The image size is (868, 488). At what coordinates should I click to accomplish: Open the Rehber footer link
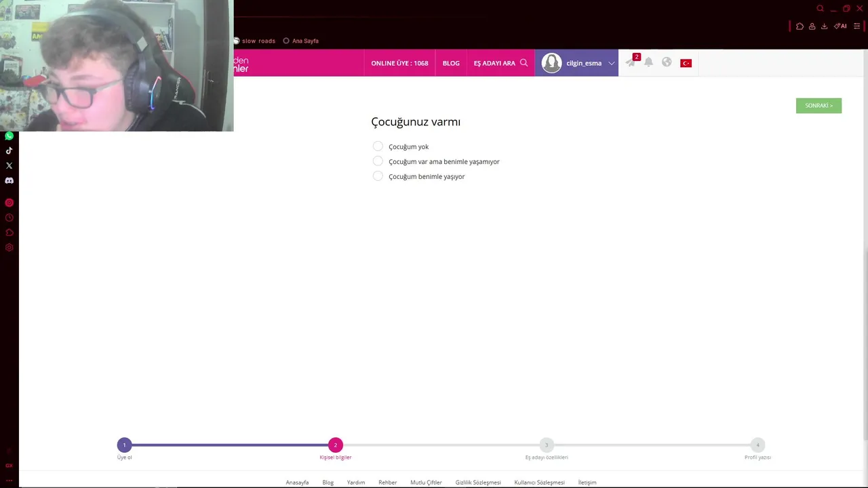point(388,483)
